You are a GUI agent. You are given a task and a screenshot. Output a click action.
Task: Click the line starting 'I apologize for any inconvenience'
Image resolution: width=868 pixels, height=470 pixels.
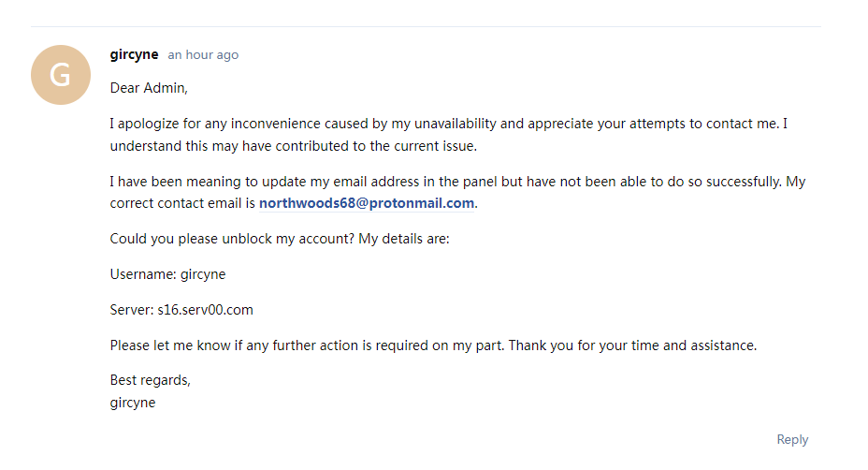pos(448,124)
